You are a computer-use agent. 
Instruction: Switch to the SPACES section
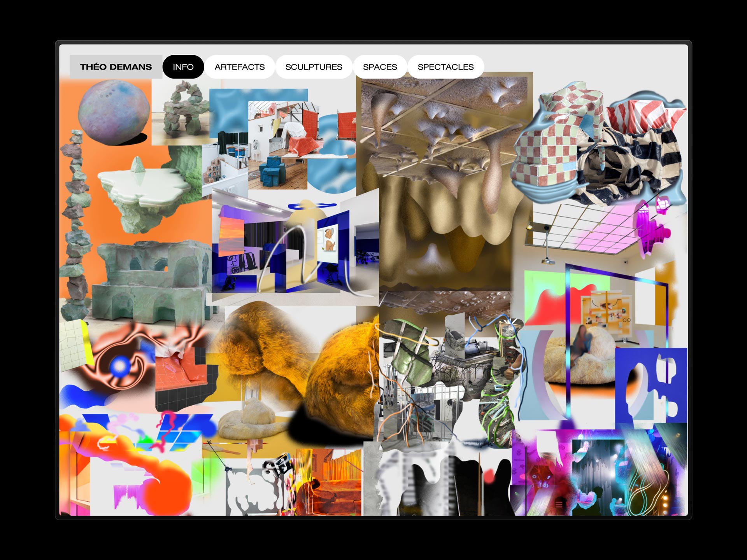380,67
